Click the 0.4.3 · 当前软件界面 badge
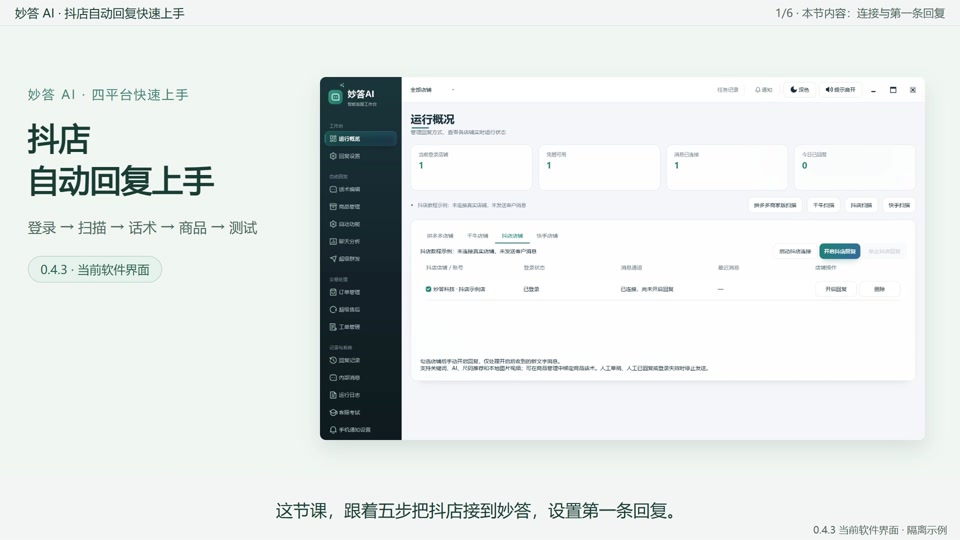 (x=95, y=269)
